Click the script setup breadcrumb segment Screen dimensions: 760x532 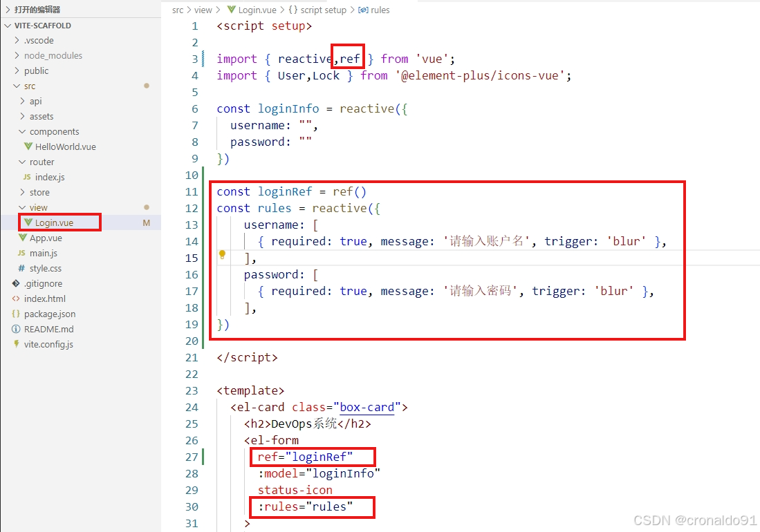click(x=323, y=10)
